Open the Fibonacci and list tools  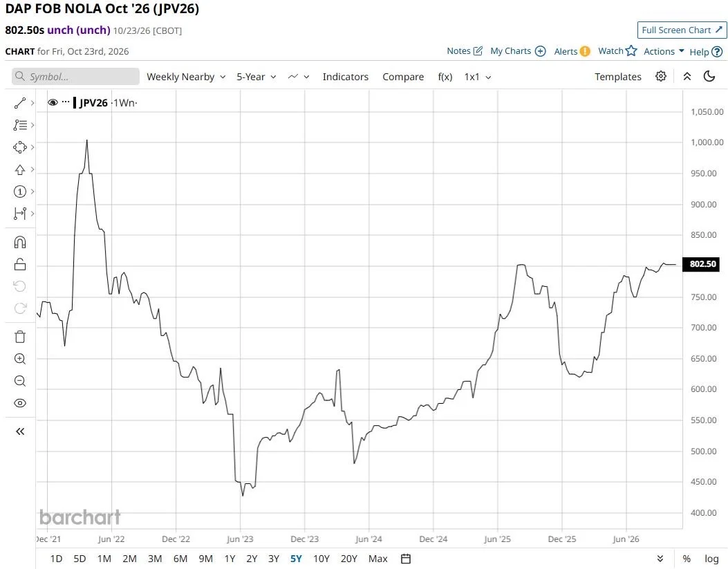[20, 125]
